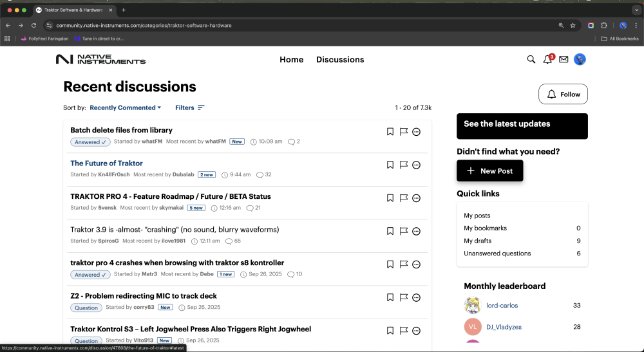Viewport: 644px width, 352px height.
Task: Open the Chrome three-dot menu
Action: click(636, 26)
